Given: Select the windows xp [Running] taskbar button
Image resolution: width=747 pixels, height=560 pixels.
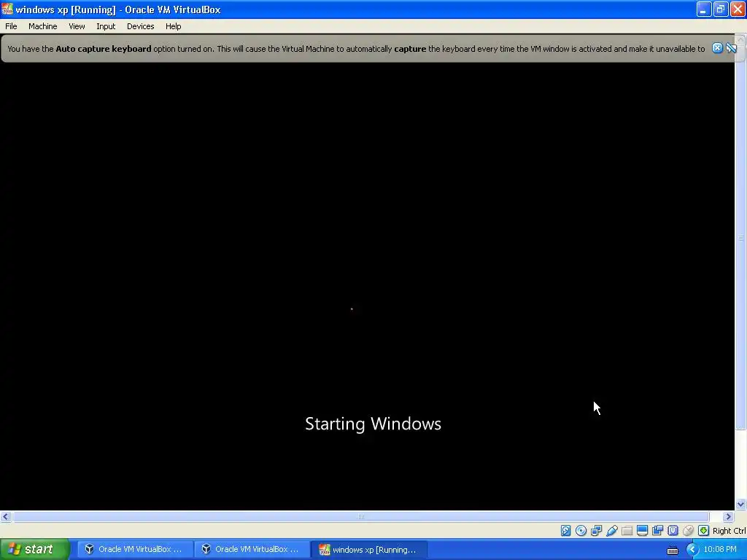Looking at the screenshot, I should pyautogui.click(x=368, y=550).
